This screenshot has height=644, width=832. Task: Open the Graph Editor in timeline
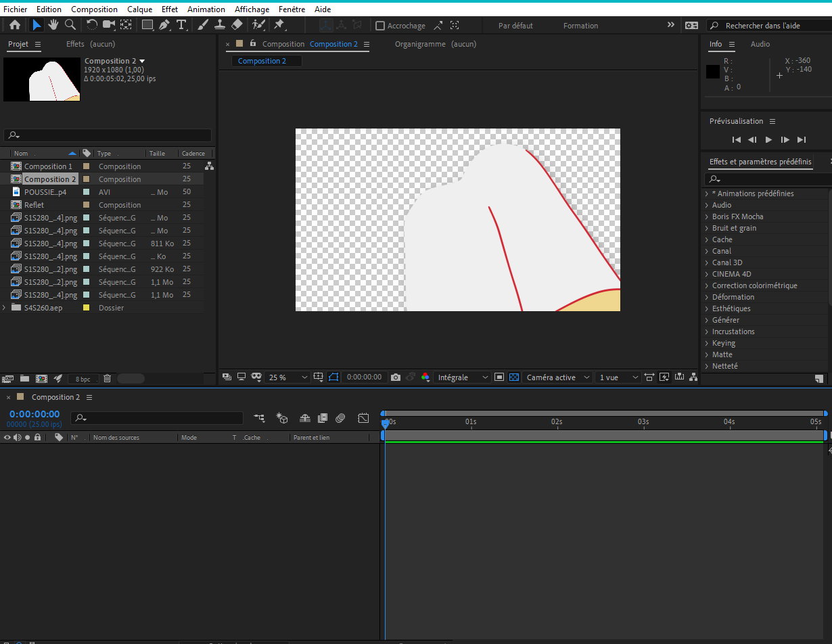[x=363, y=419]
